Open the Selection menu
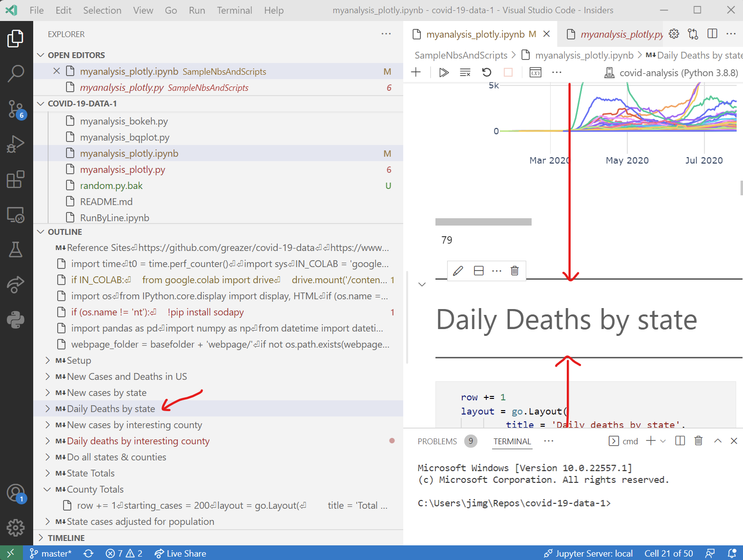 point(102,10)
